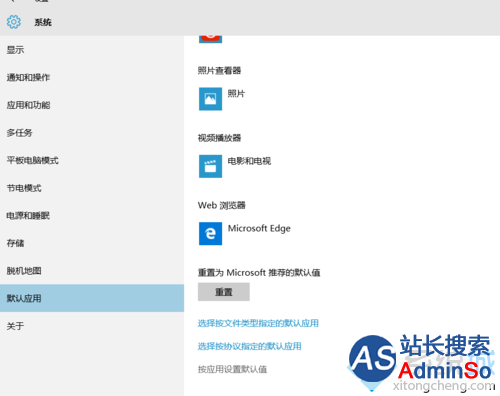Click the Settings gear icon
Screen dimensions: 500x396
(x=14, y=22)
